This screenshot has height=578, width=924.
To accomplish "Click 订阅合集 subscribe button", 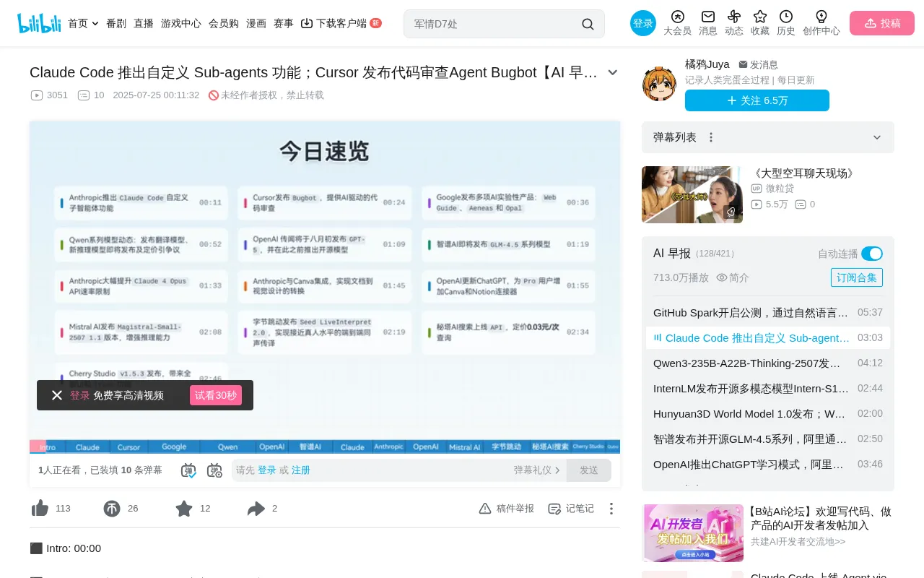I will pyautogui.click(x=857, y=277).
